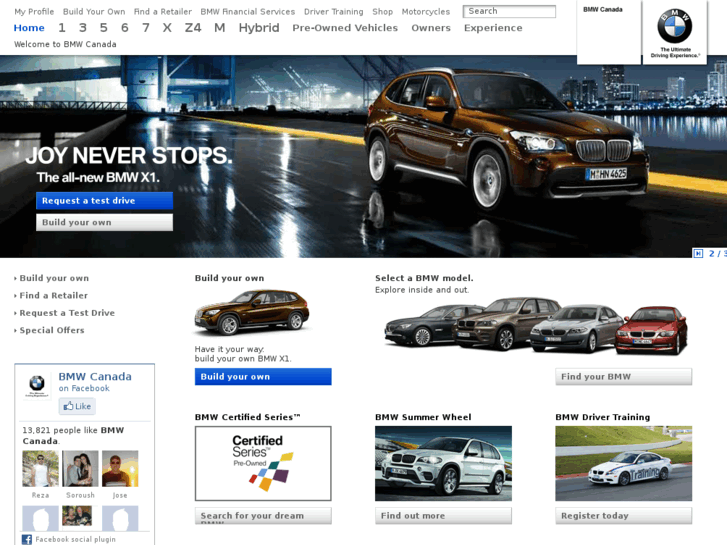Click the Find your BMW button
Image resolution: width=727 pixels, height=545 pixels.
click(x=624, y=377)
